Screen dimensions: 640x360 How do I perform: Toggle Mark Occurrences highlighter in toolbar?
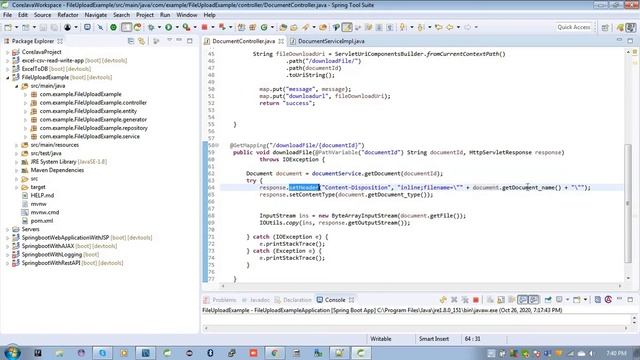[x=347, y=27]
